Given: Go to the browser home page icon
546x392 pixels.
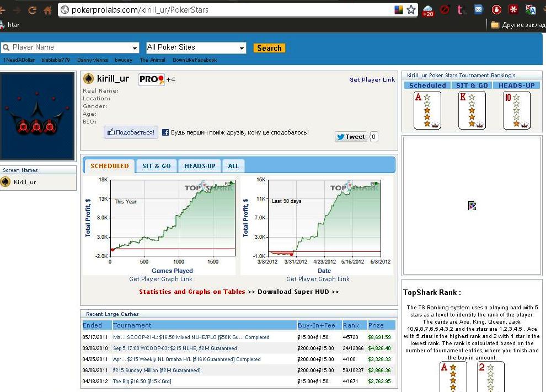Looking at the screenshot, I should tap(47, 10).
